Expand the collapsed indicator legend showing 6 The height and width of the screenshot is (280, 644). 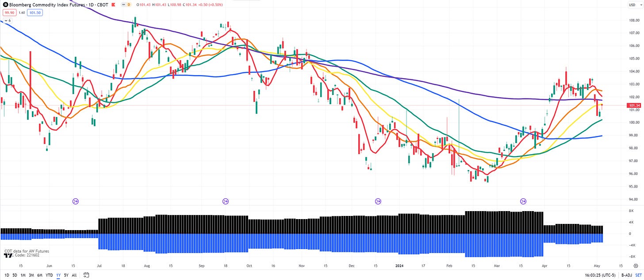pyautogui.click(x=8, y=20)
